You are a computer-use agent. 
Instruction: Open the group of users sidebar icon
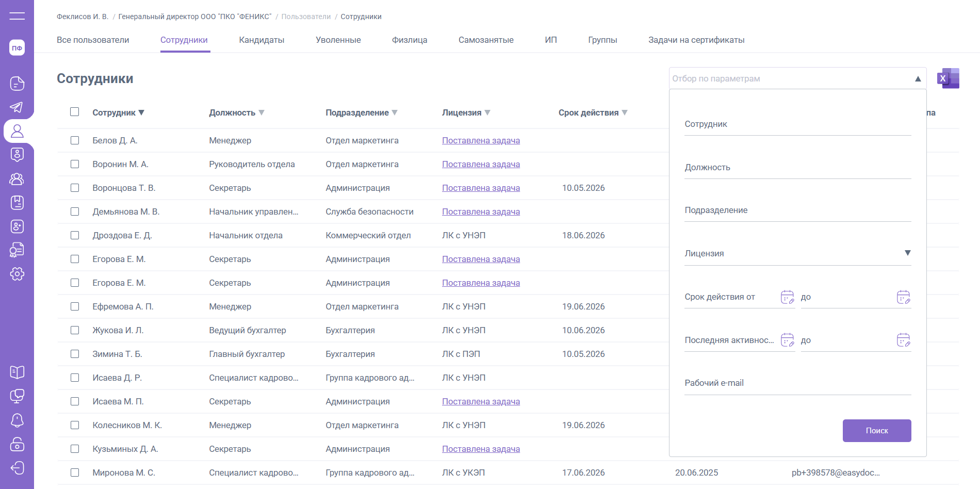click(x=17, y=179)
